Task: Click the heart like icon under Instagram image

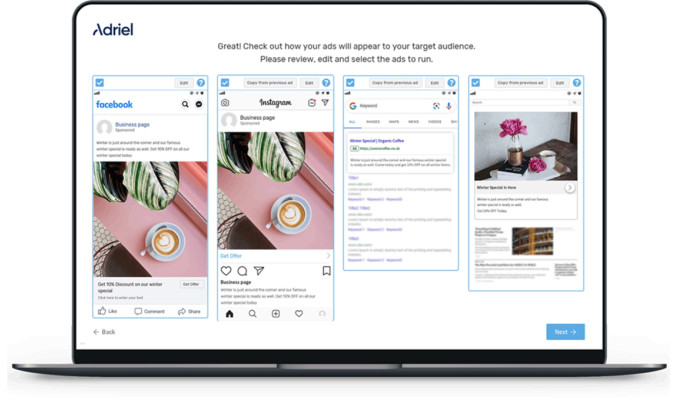Action: [x=226, y=271]
